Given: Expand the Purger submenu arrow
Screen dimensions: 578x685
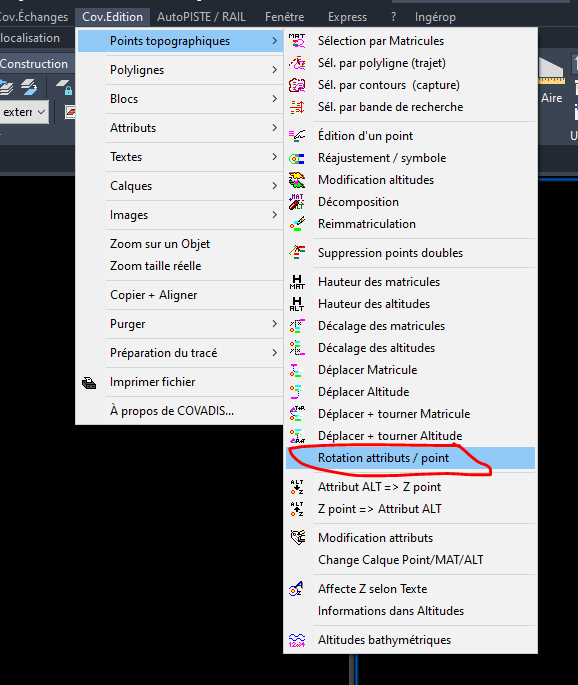Looking at the screenshot, I should point(274,324).
